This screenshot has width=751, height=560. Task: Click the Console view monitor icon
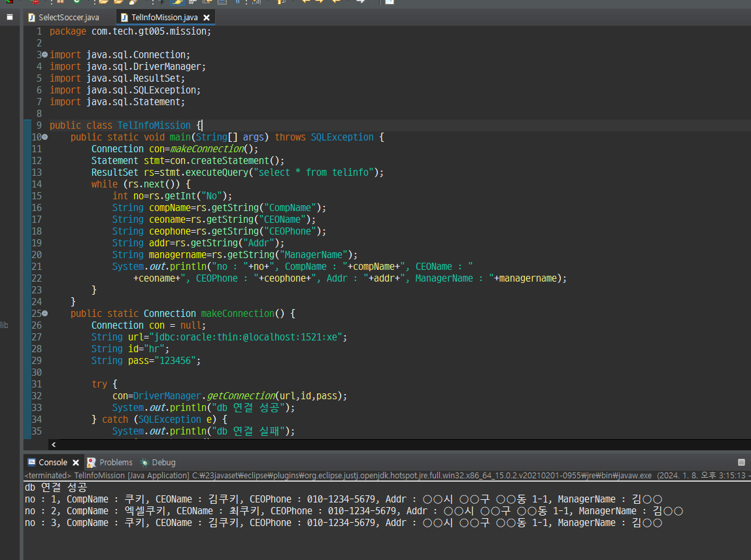31,462
